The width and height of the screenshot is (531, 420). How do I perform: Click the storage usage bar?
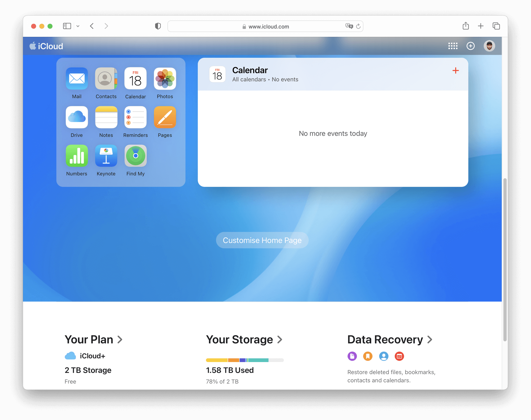(245, 360)
